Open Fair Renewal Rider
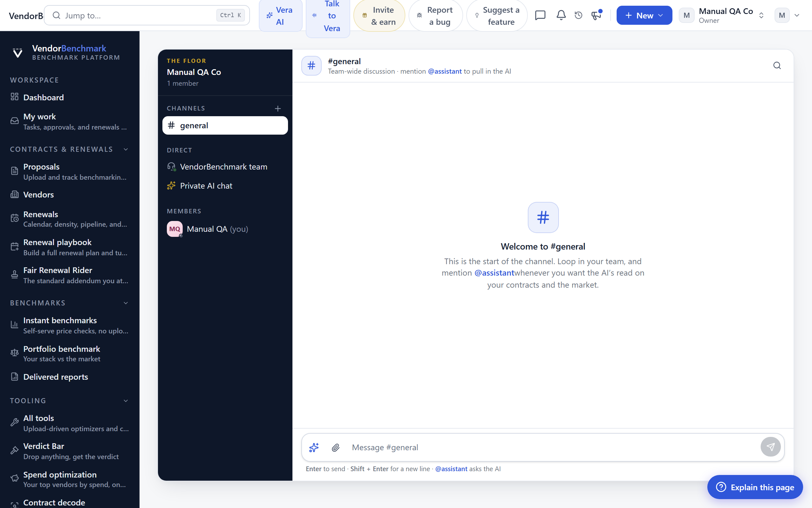The image size is (812, 508). coord(69,275)
